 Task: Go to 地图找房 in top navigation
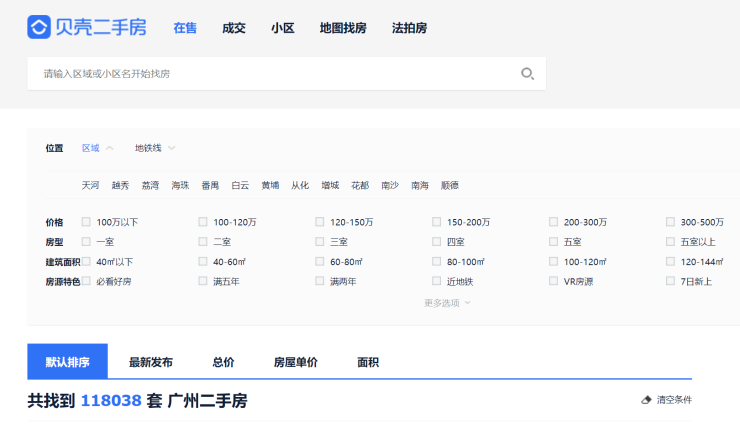point(343,28)
